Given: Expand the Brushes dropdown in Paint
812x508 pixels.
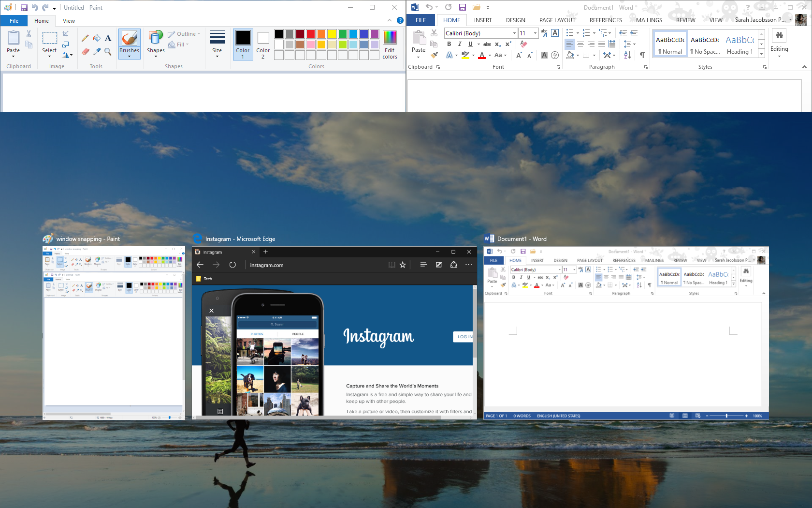Looking at the screenshot, I should (129, 56).
